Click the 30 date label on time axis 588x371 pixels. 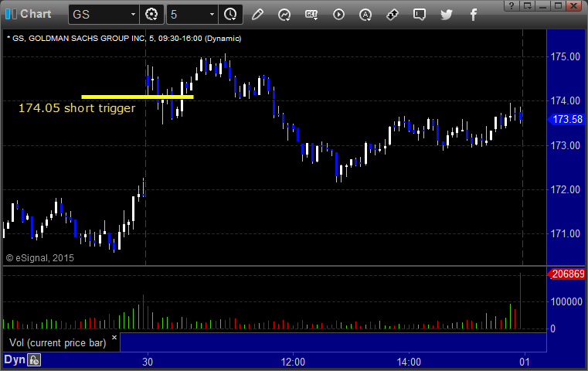coord(148,362)
